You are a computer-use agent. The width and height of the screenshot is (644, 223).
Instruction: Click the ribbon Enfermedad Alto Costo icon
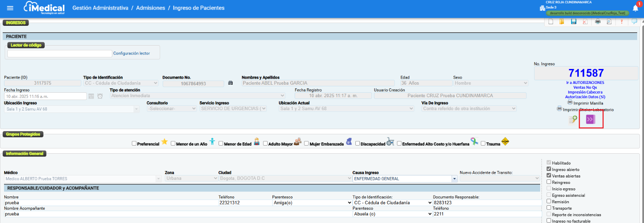475,142
